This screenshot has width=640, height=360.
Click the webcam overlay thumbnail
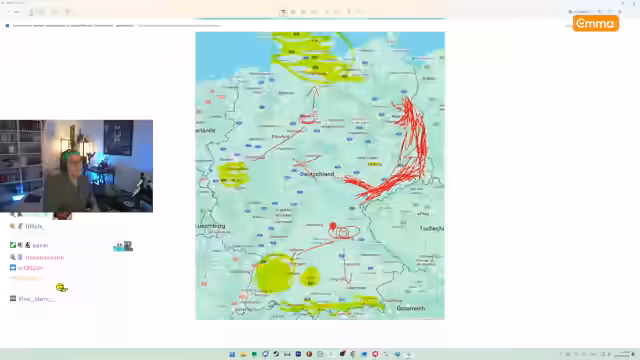coord(76,166)
